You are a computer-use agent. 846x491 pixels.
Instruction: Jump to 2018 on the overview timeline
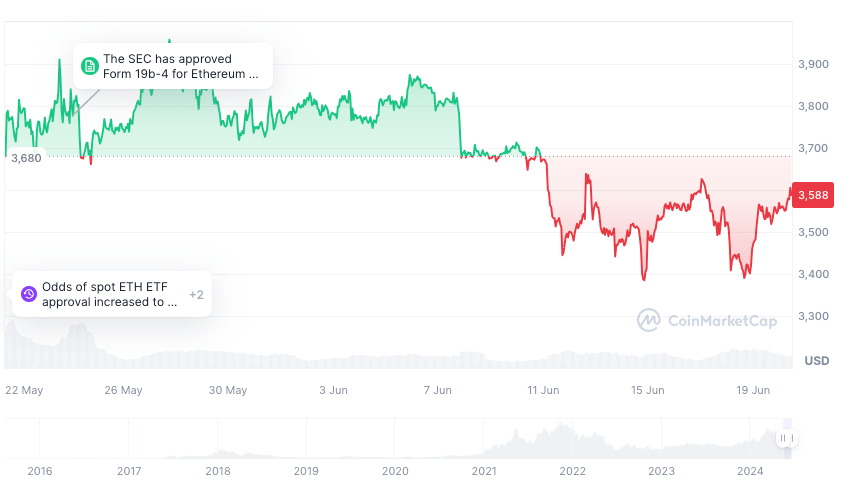[x=218, y=470]
